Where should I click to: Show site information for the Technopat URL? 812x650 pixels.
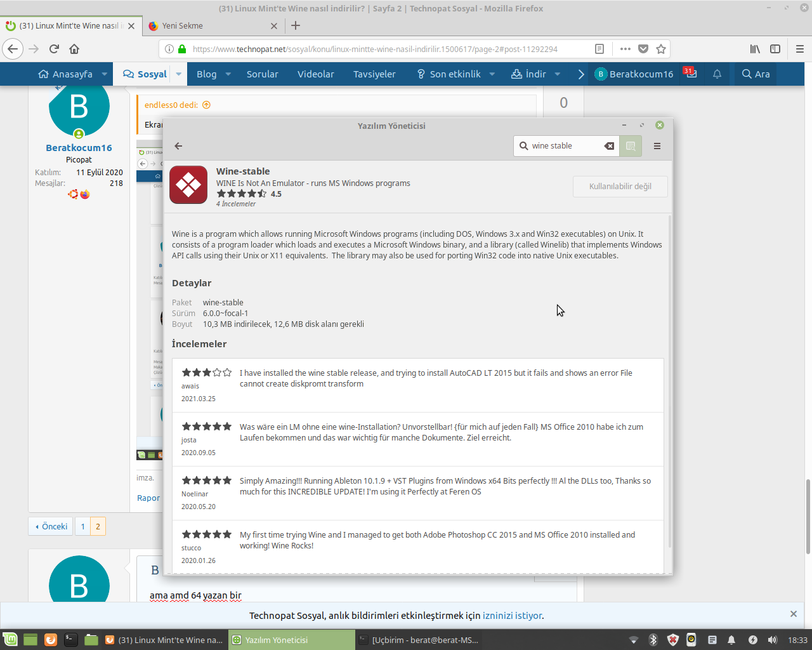pyautogui.click(x=169, y=49)
